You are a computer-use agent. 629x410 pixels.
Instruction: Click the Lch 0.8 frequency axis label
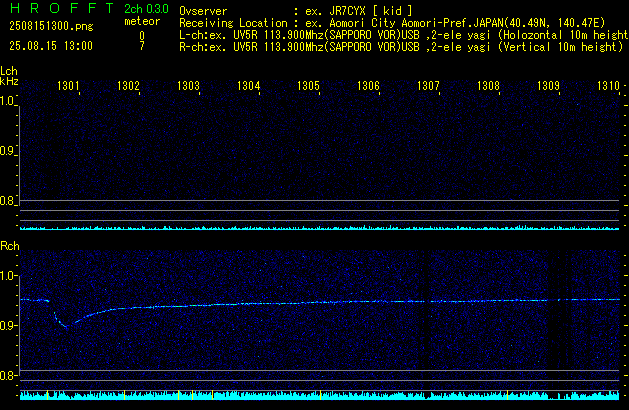point(7,201)
